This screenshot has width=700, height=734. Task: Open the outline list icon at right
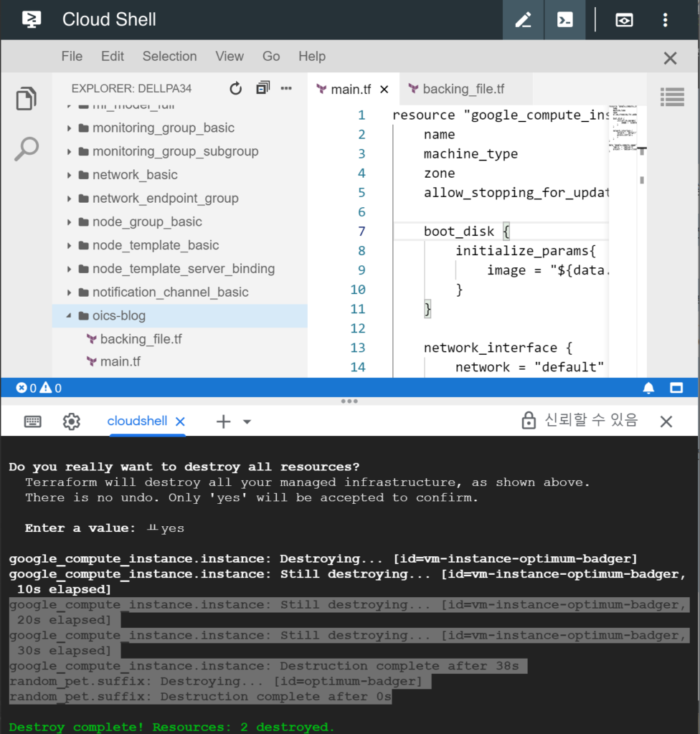pos(672,97)
